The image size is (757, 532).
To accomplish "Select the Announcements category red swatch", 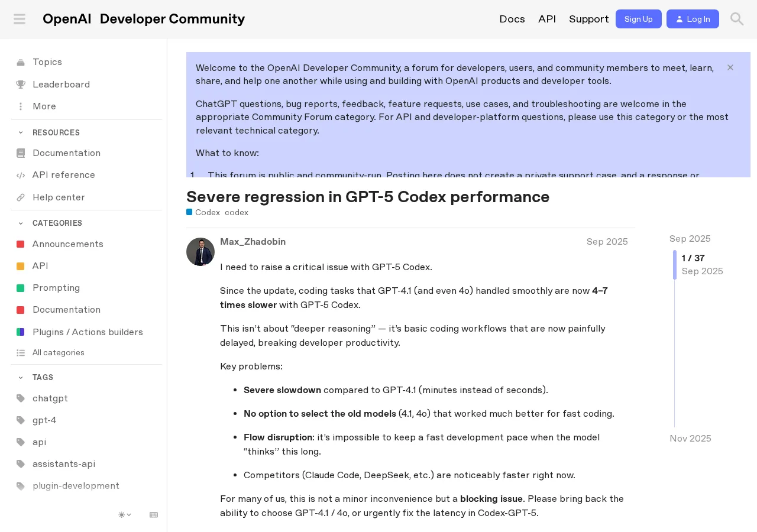I will (x=21, y=244).
